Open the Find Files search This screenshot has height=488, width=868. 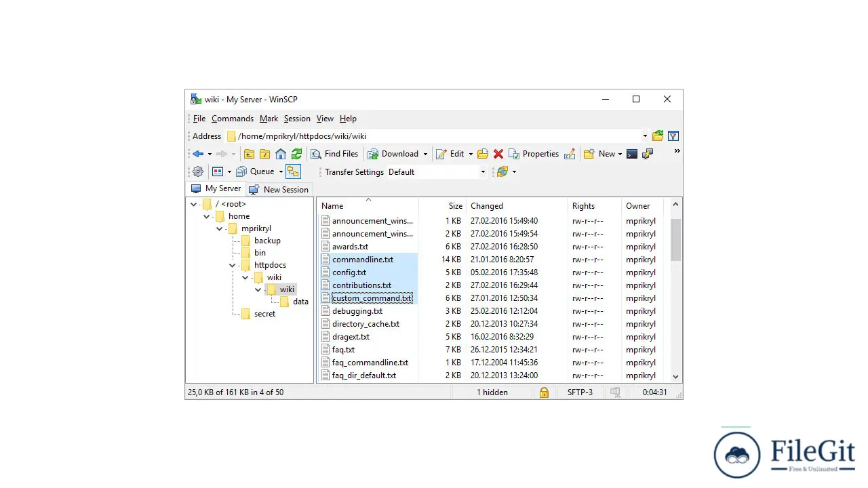[x=334, y=154]
